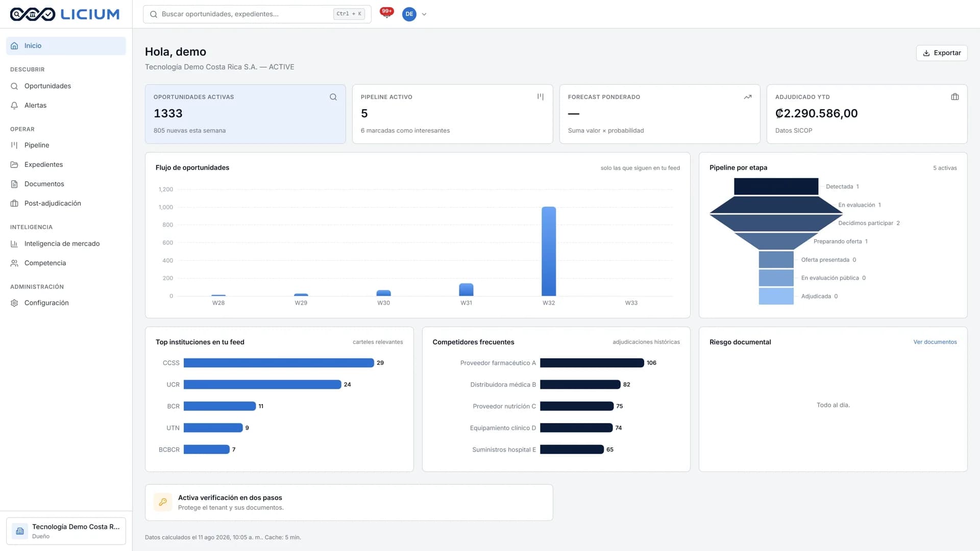The height and width of the screenshot is (551, 980).
Task: Open Alertas in the sidebar
Action: 66,106
